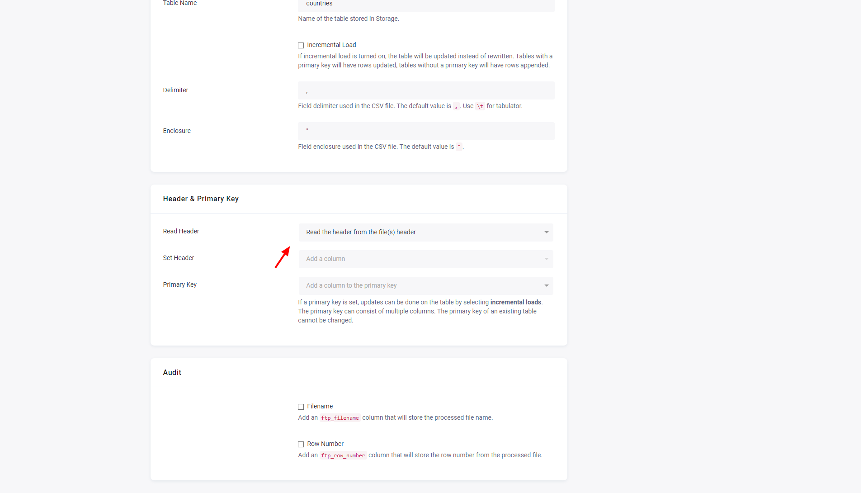Open the Set Header column selector

tap(426, 259)
